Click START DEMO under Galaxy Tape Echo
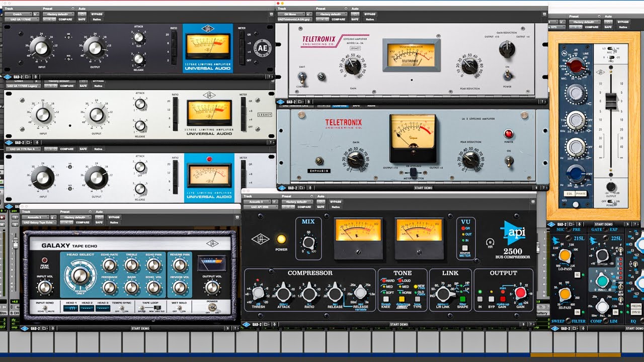Screen dimensions: 644x362 [141, 328]
